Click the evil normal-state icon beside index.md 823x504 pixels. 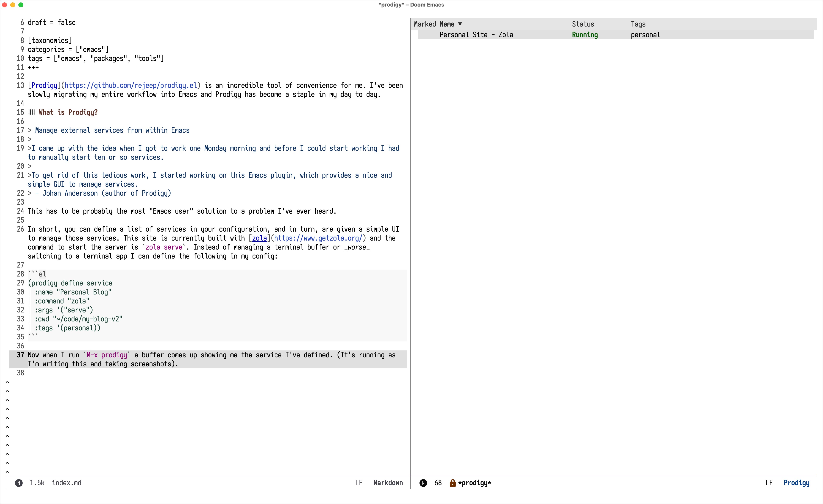(x=19, y=483)
